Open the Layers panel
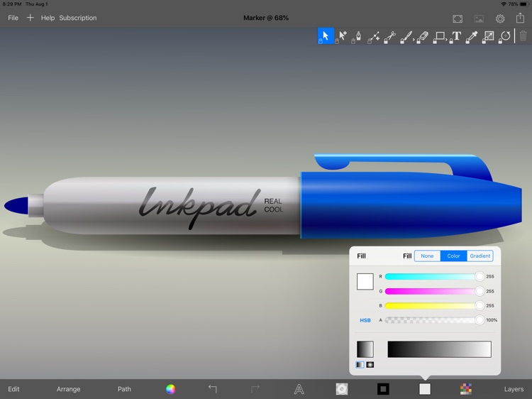 pyautogui.click(x=514, y=389)
